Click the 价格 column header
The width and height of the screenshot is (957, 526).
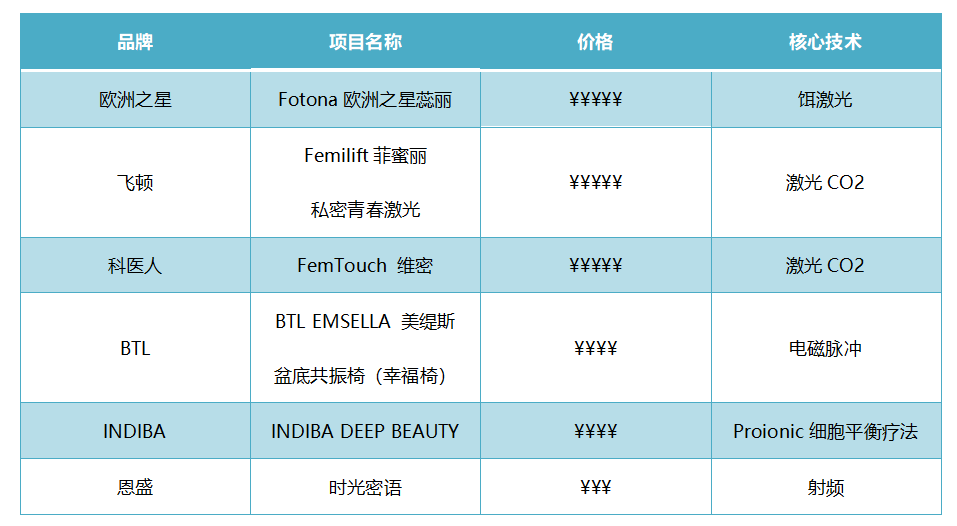point(596,41)
